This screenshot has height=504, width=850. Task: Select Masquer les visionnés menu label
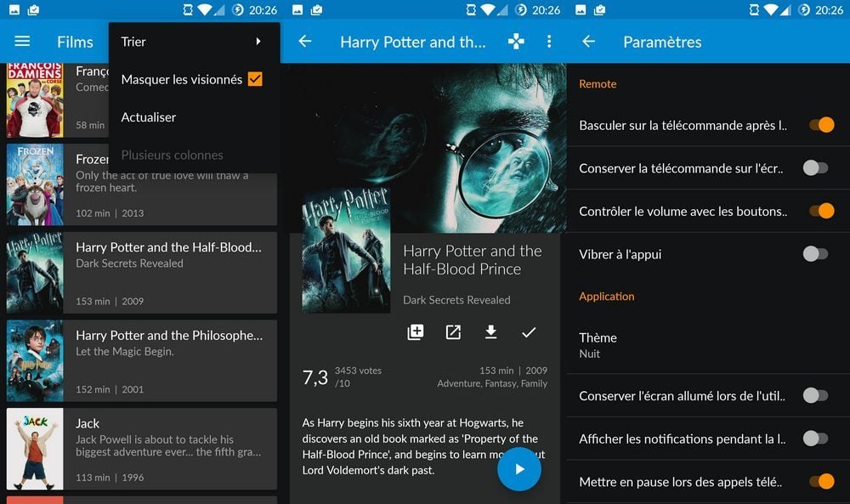point(182,80)
